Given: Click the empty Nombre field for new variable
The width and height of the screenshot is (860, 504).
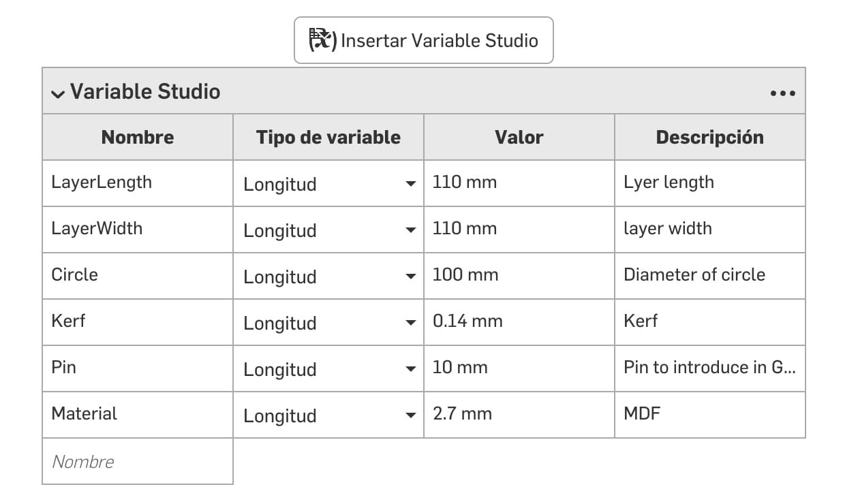Looking at the screenshot, I should 138,462.
